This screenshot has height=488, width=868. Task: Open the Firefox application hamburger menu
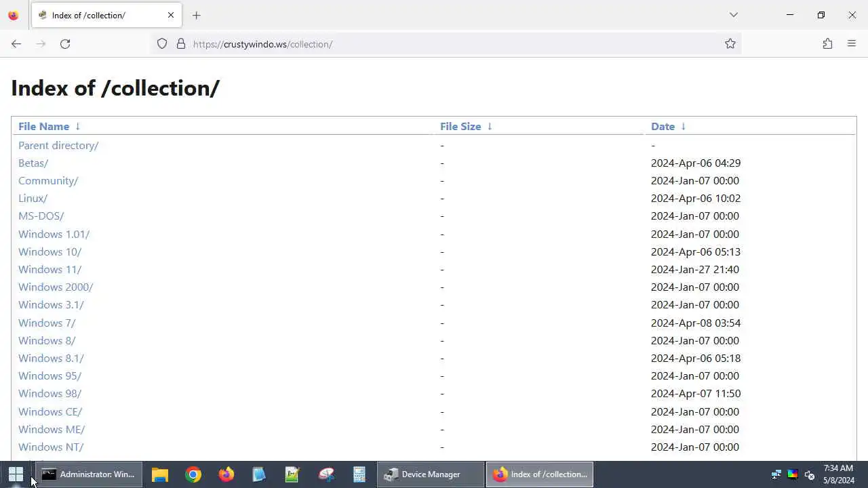[x=852, y=44]
